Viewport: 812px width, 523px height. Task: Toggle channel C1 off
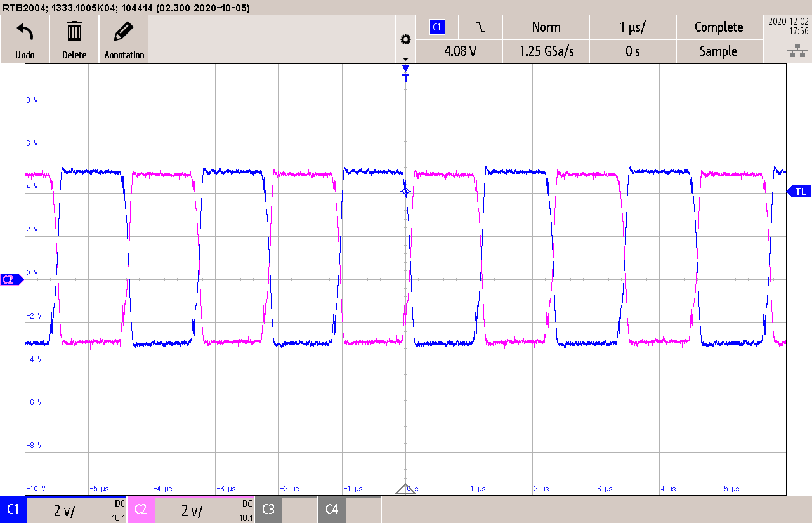pyautogui.click(x=13, y=510)
